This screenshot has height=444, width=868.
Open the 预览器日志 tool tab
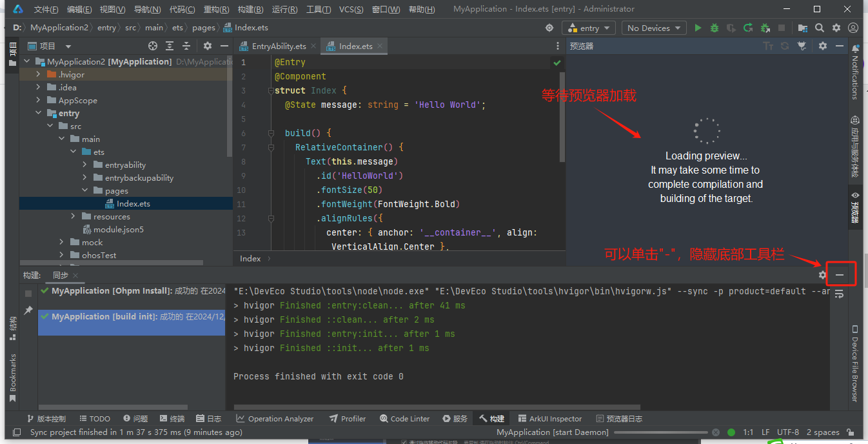(x=619, y=419)
